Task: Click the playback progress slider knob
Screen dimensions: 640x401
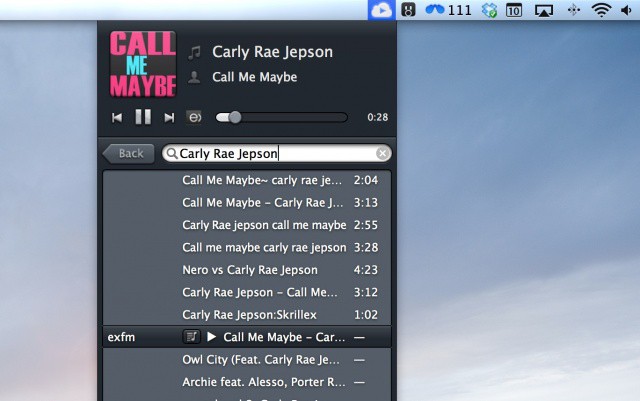Action: coord(235,118)
